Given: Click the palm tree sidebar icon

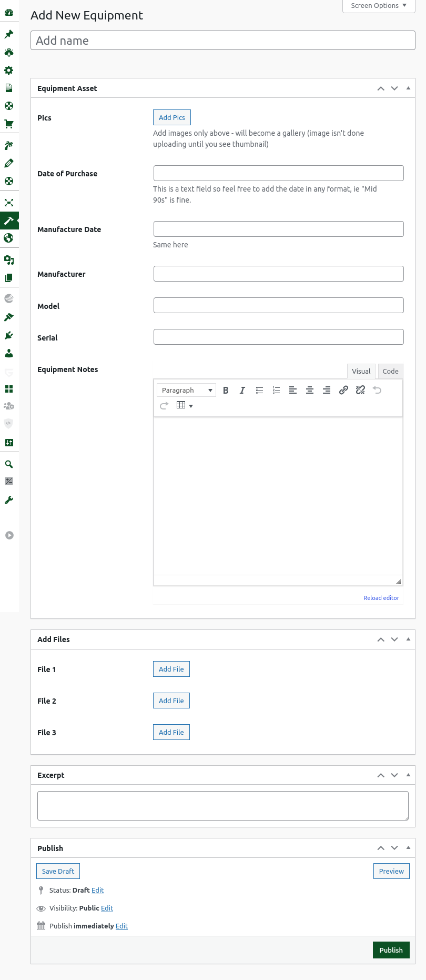Looking at the screenshot, I should click(9, 146).
